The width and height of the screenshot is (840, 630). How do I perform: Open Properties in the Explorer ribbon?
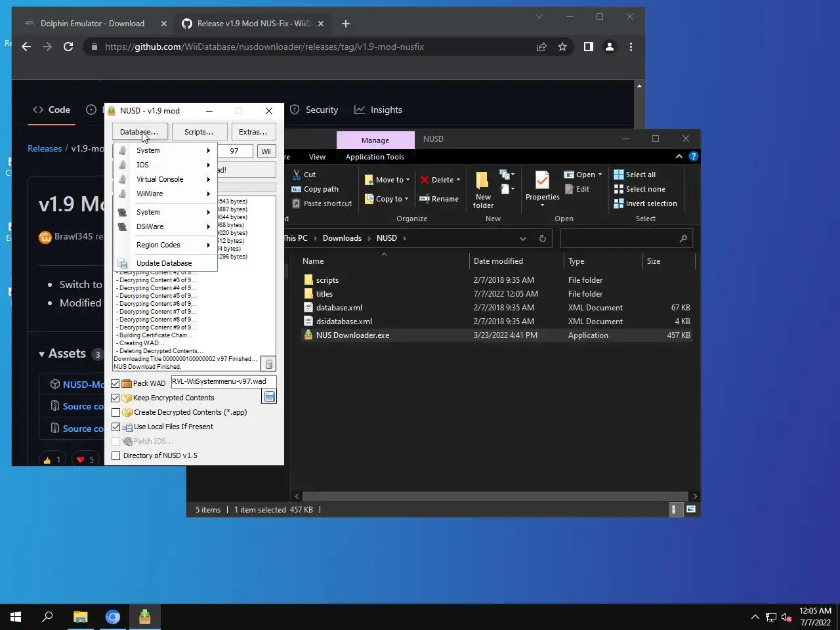coord(542,189)
